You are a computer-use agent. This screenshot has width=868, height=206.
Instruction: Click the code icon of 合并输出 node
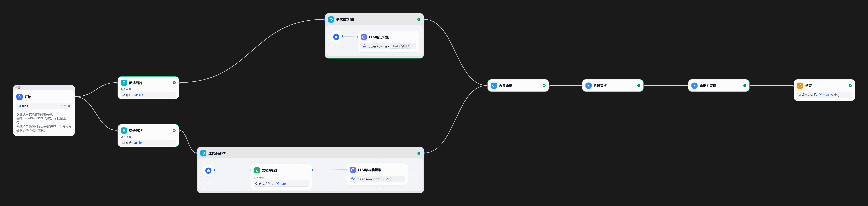pos(494,86)
